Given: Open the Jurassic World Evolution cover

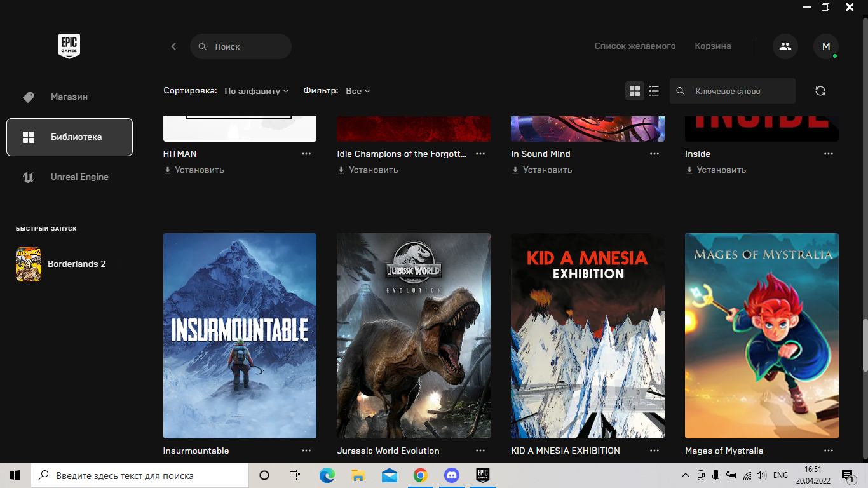Looking at the screenshot, I should [414, 335].
